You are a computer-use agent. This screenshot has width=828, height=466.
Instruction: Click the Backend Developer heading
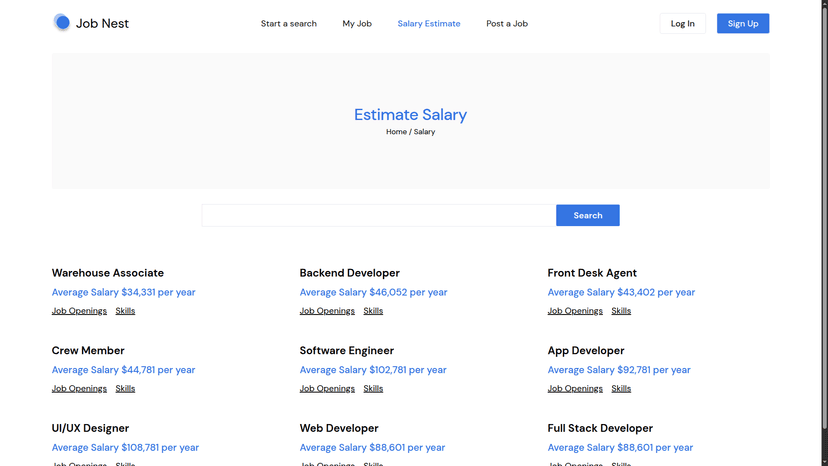coord(350,273)
